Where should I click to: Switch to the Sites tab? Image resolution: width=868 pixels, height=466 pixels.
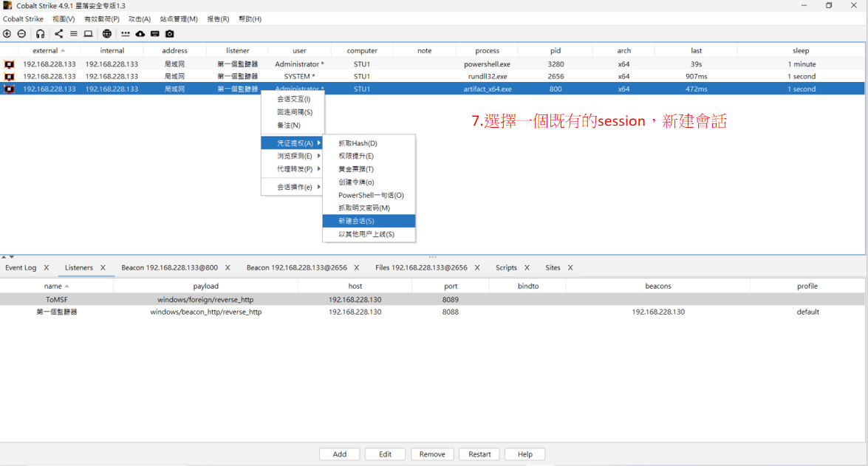click(553, 268)
